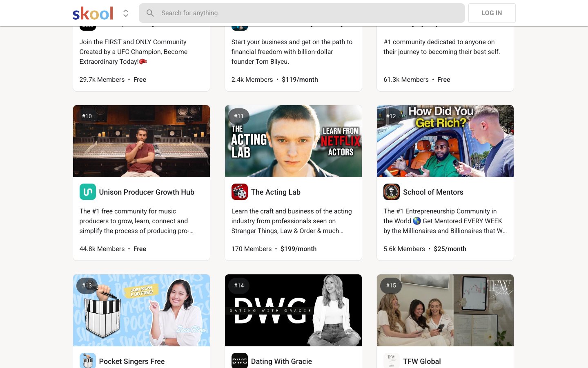
Task: Open the 'How Did You Get Rich?' thumbnail
Action: [x=445, y=141]
